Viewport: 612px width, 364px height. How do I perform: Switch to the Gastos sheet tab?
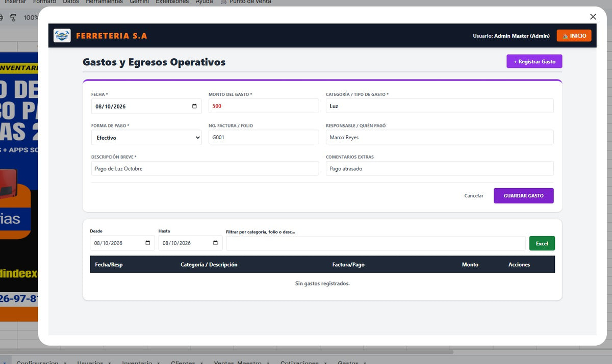coord(348,362)
